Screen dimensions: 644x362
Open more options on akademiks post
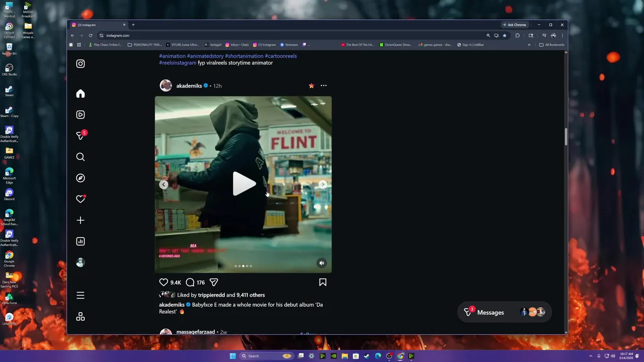click(324, 86)
